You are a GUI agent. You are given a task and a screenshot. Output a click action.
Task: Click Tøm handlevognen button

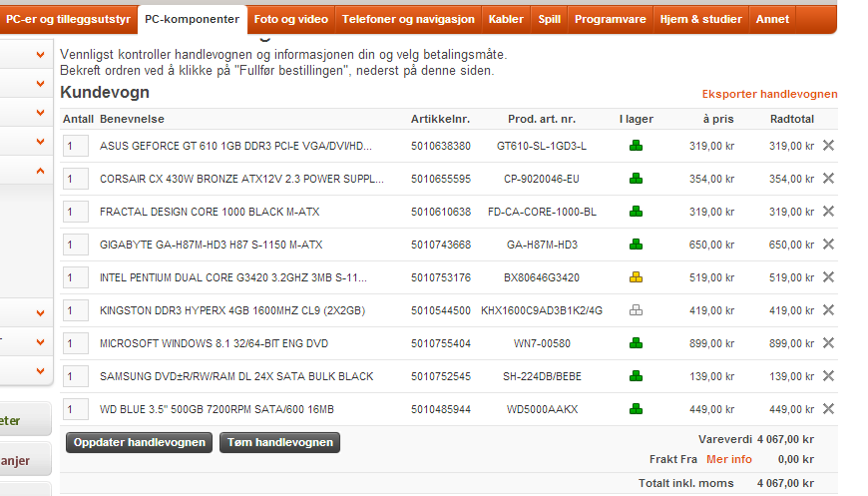279,442
